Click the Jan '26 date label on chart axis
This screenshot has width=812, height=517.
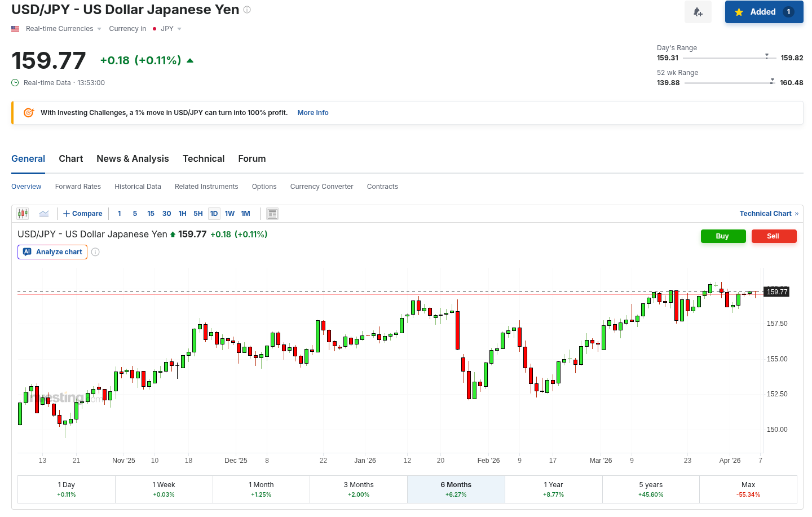pyautogui.click(x=365, y=461)
